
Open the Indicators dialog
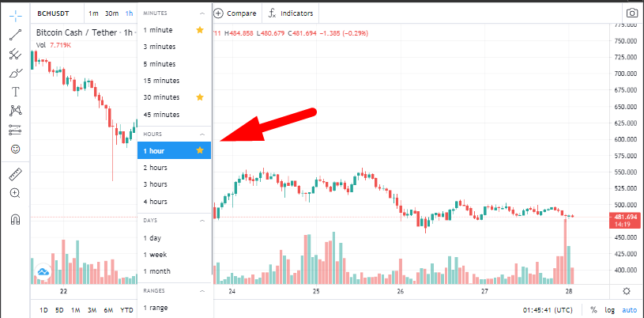(x=291, y=13)
